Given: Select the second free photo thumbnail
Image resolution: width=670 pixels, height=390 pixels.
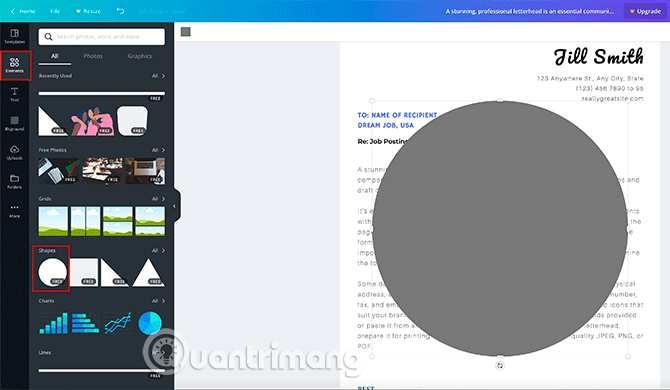Looking at the screenshot, I should pyautogui.click(x=102, y=171).
